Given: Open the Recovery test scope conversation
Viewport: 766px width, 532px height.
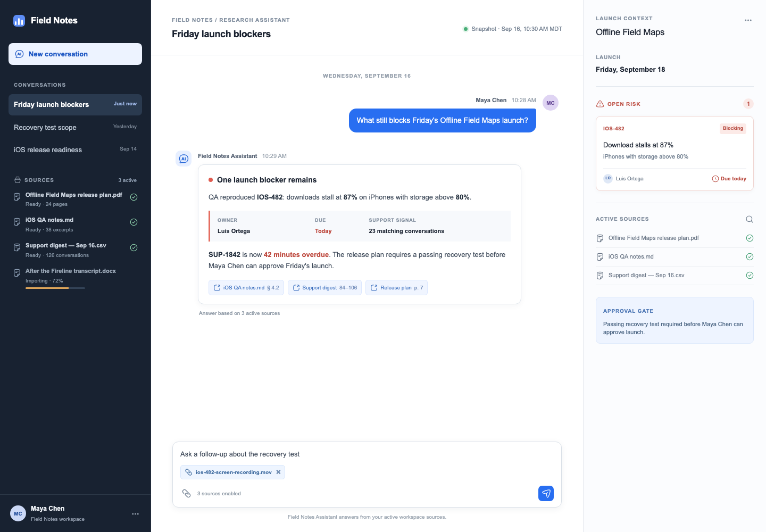Looking at the screenshot, I should point(75,127).
